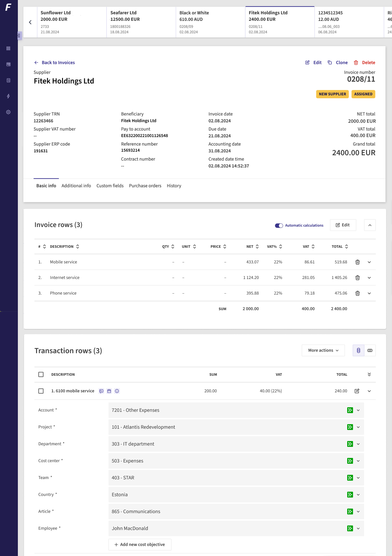This screenshot has width=392, height=556.
Task: Delete this invoice
Action: tap(364, 63)
